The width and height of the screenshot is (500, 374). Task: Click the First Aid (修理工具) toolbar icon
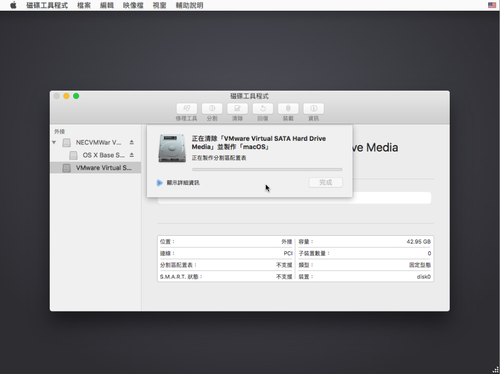pyautogui.click(x=187, y=108)
